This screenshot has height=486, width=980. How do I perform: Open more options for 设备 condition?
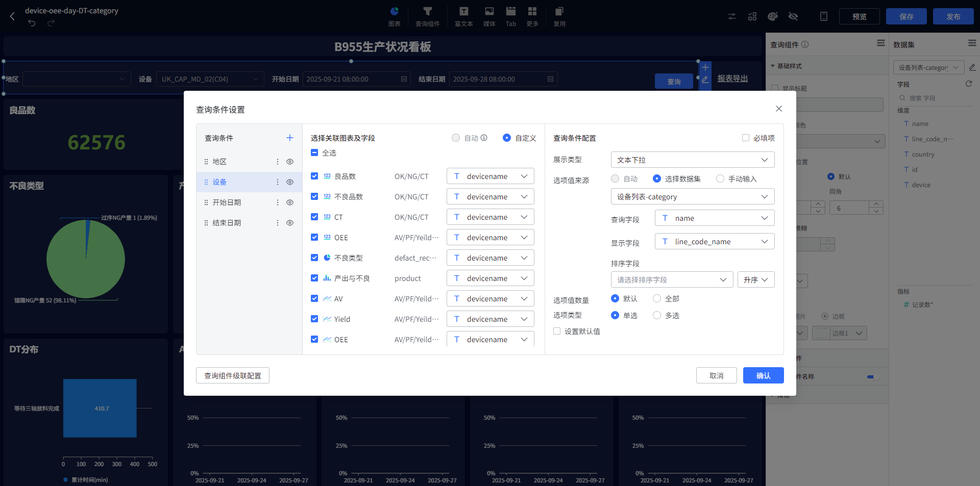[x=278, y=182]
